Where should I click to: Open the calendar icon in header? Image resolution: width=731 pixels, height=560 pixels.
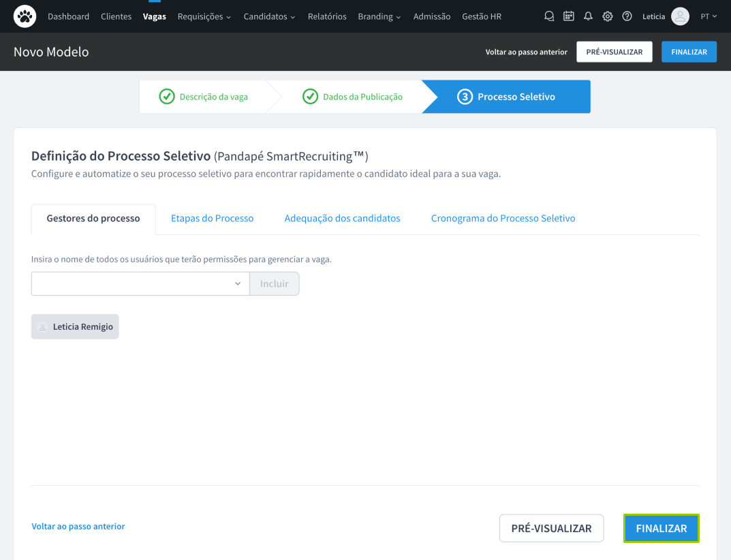(569, 16)
